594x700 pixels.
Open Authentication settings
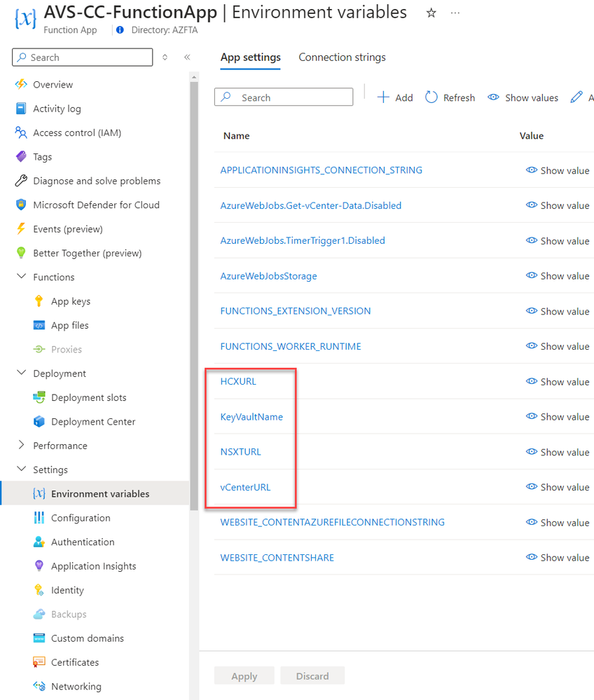pos(83,542)
